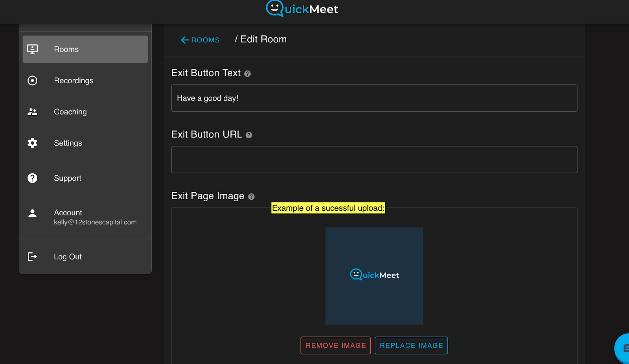Click the Recordings circle icon

coord(32,81)
